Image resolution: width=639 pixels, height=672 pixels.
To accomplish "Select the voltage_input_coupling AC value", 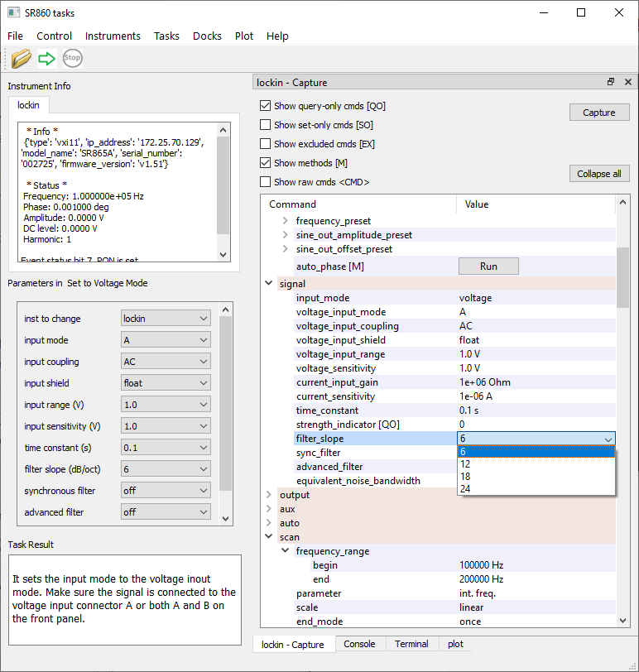I will click(466, 326).
